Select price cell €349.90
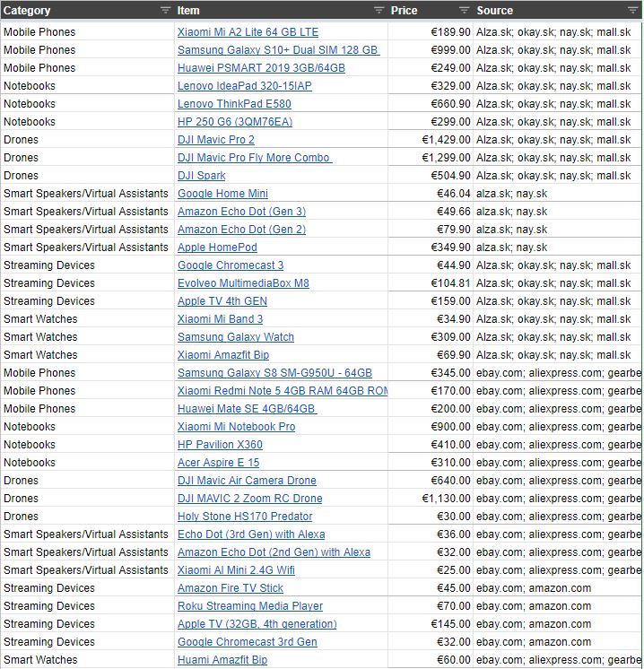The width and height of the screenshot is (644, 669). 431,247
